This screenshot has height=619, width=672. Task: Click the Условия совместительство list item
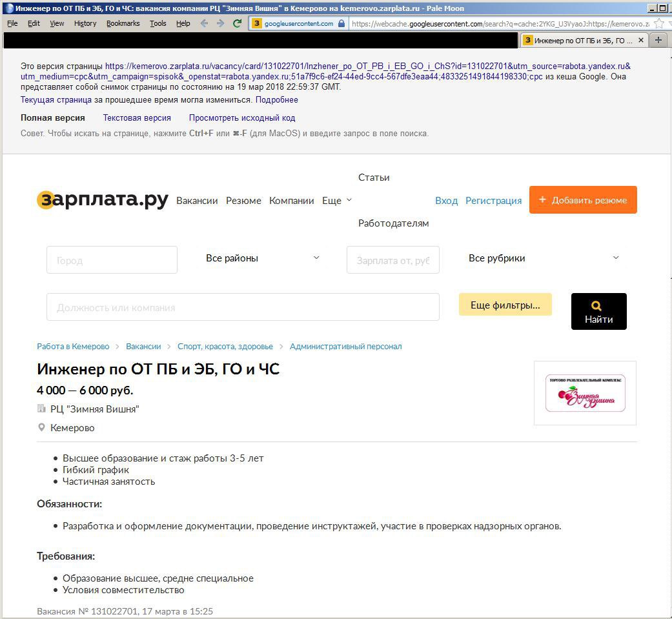click(123, 590)
